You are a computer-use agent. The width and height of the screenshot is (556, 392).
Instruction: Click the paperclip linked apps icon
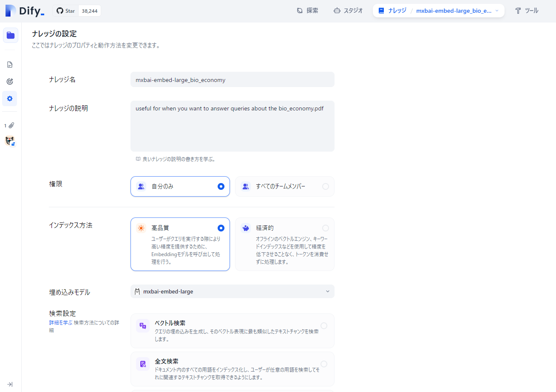click(x=11, y=125)
